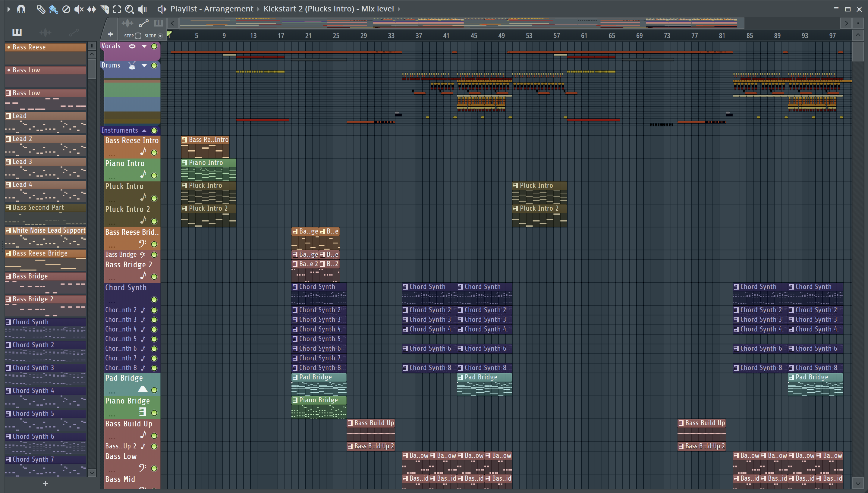Select the Mute tool speaker icon
868x493 pixels.
79,9
